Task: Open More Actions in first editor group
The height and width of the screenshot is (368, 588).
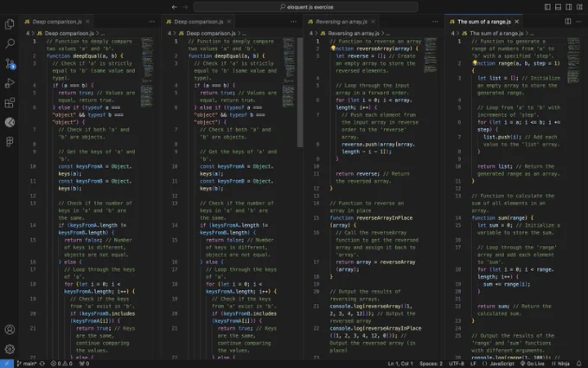Action: pyautogui.click(x=152, y=22)
